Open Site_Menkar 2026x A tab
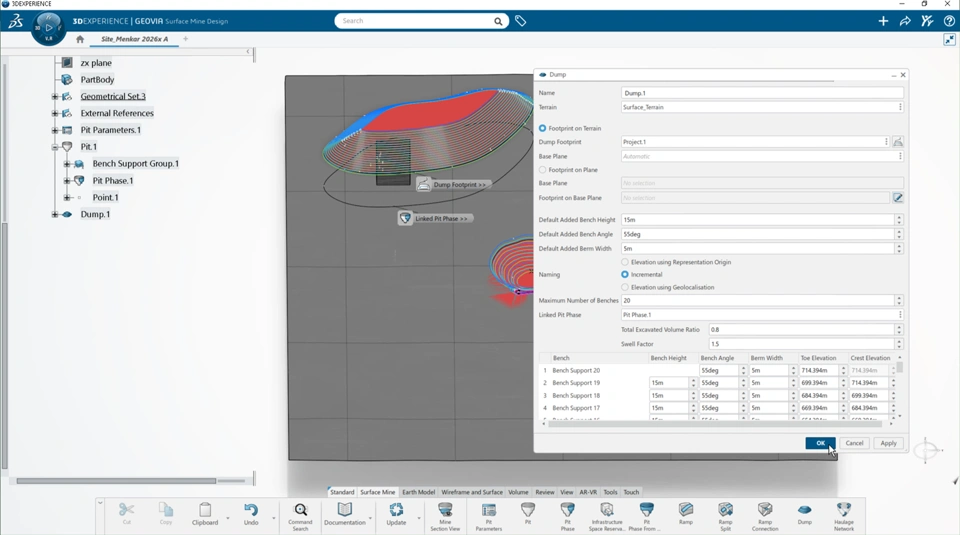 pos(134,39)
